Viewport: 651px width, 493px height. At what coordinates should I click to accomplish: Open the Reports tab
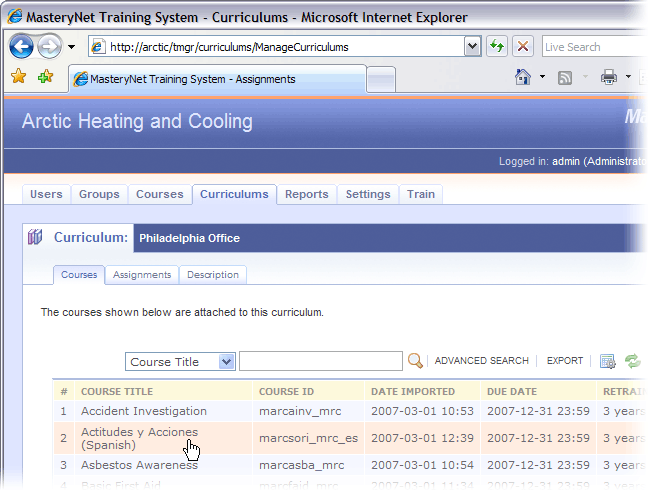click(307, 194)
